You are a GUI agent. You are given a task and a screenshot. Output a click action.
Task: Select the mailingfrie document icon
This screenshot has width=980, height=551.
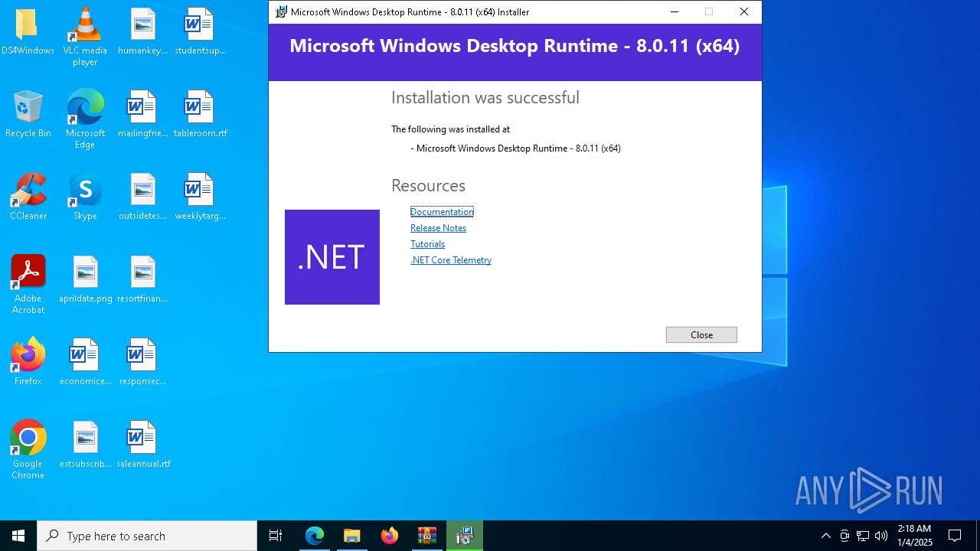[142, 107]
